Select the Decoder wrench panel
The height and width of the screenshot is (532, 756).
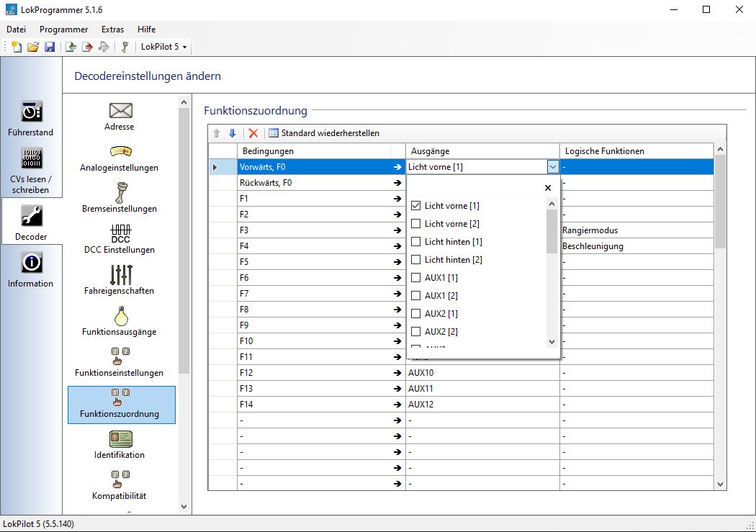tap(32, 222)
